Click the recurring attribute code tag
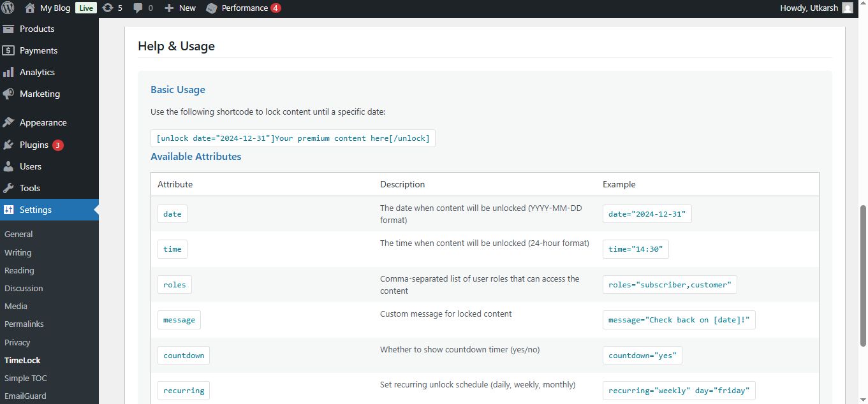This screenshot has width=868, height=404. tap(184, 391)
